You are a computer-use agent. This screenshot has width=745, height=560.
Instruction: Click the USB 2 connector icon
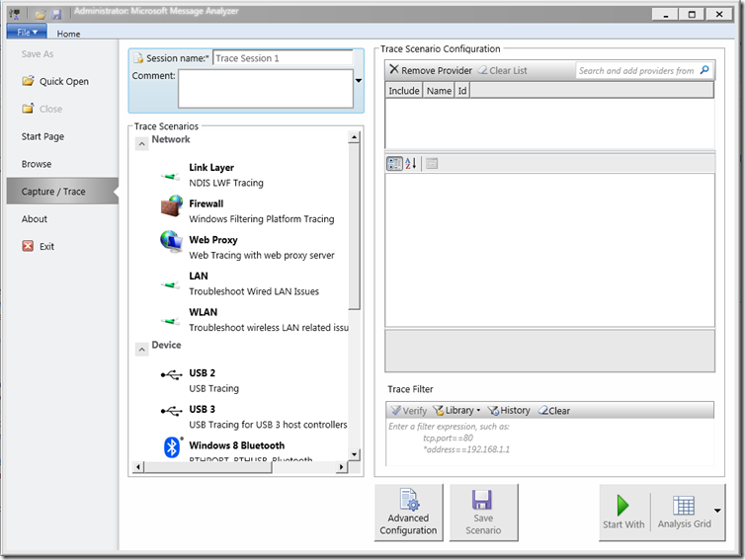tap(171, 374)
